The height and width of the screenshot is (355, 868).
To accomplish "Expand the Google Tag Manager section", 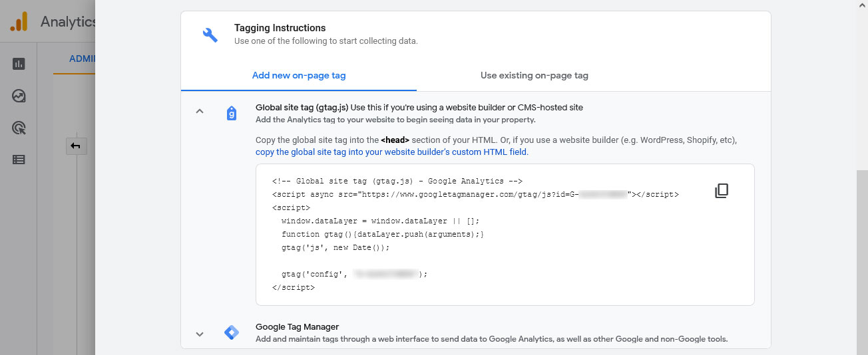I will (199, 334).
